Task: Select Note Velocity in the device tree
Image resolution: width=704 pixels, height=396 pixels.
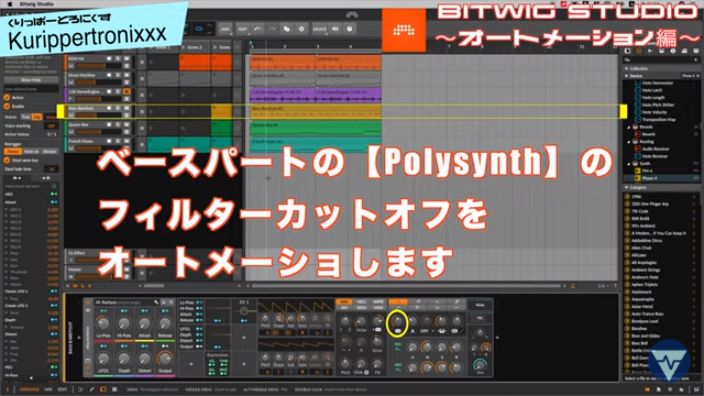Action: (654, 112)
